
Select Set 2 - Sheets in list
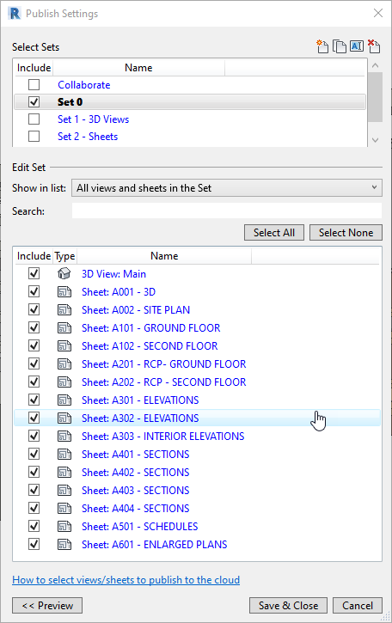coord(87,136)
